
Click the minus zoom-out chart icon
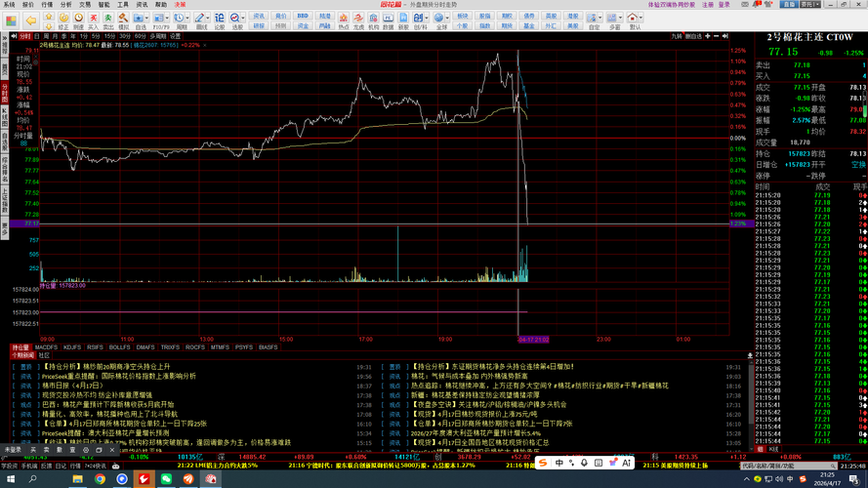coord(717,36)
